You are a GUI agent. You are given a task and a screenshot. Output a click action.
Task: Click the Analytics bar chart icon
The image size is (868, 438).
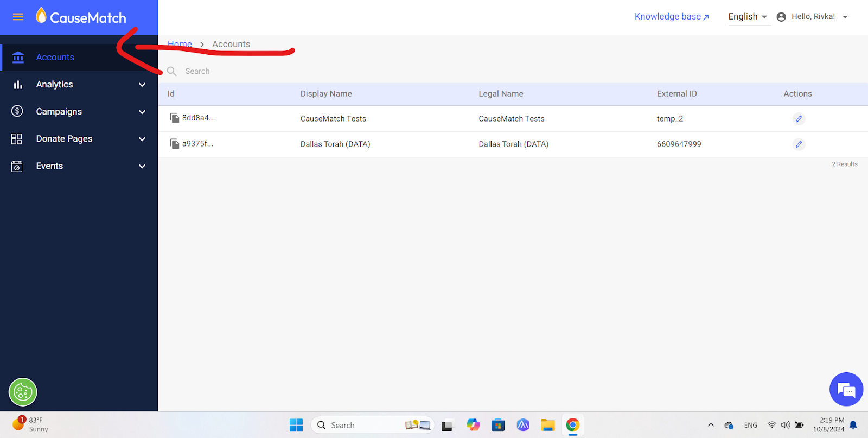click(x=18, y=85)
